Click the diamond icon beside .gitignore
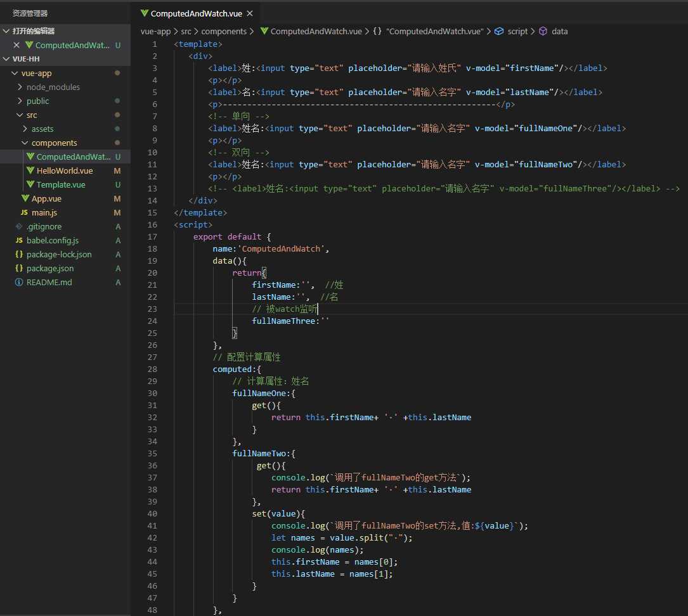Viewport: 688px width, 616px height. point(19,227)
